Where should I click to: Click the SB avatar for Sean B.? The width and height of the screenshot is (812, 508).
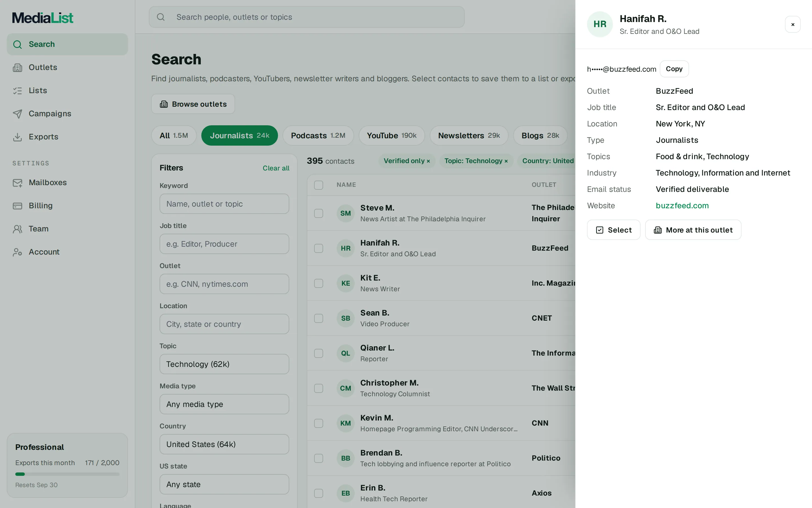click(346, 318)
